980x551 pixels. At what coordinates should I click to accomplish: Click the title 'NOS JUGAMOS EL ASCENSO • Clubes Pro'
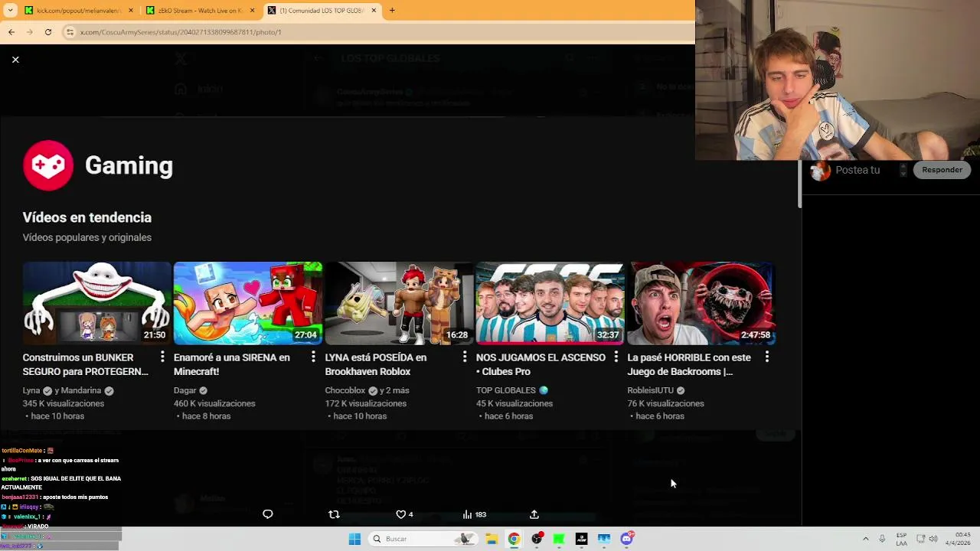[x=541, y=364]
